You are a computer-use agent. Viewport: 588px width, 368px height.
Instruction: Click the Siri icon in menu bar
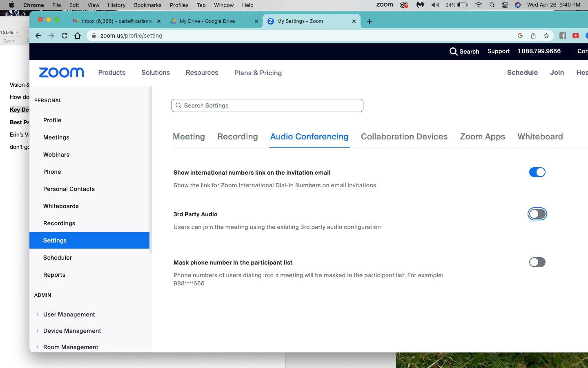tap(518, 5)
